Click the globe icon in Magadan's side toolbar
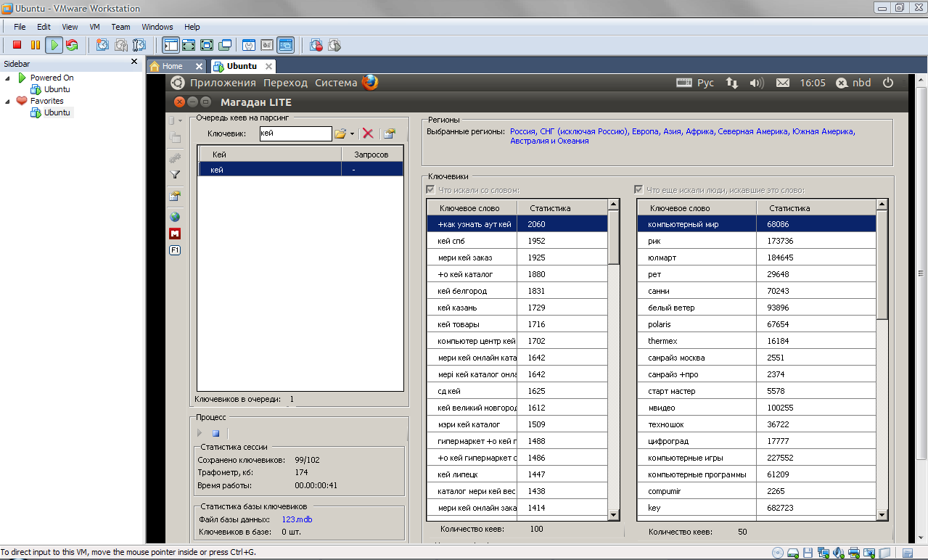Image resolution: width=928 pixels, height=560 pixels. 175,217
